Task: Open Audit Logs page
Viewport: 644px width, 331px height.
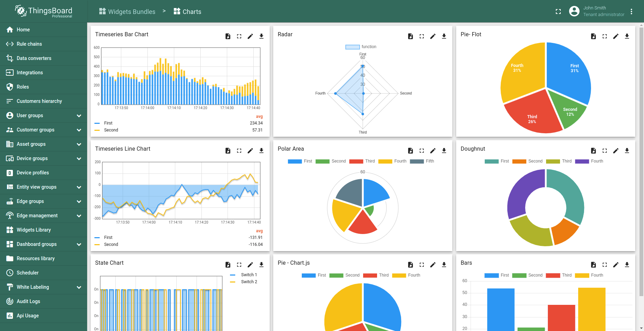Action: pyautogui.click(x=44, y=301)
